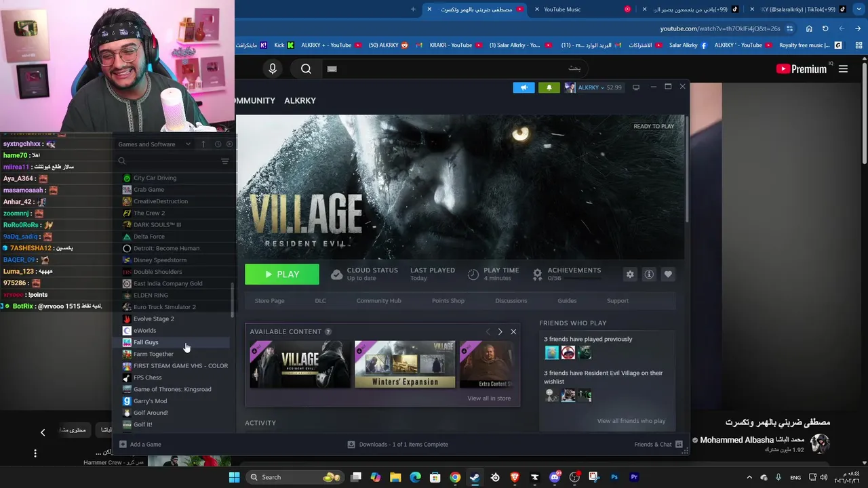Click the Steam announcements megaphone icon
Viewport: 868px width, 488px height.
(524, 87)
